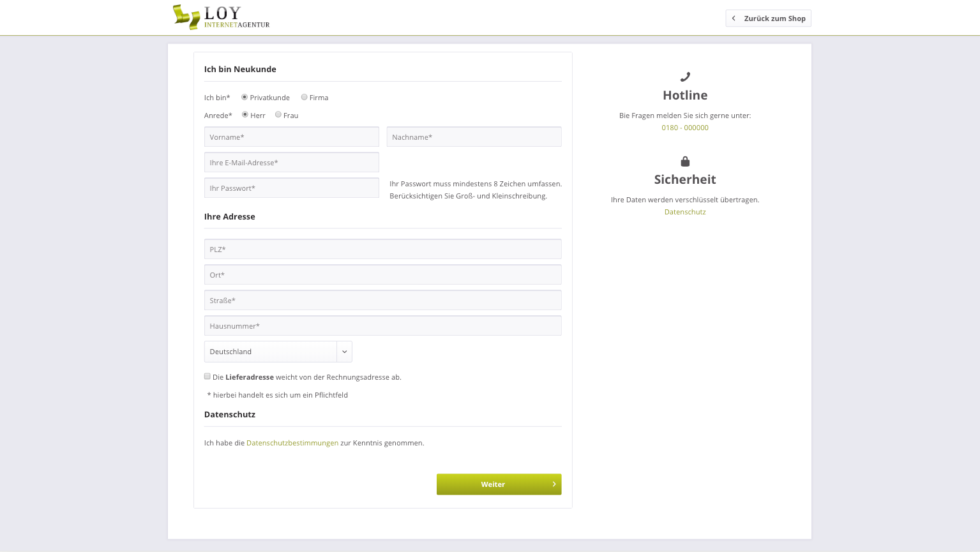Open the Deutschland country dropdown

click(278, 352)
